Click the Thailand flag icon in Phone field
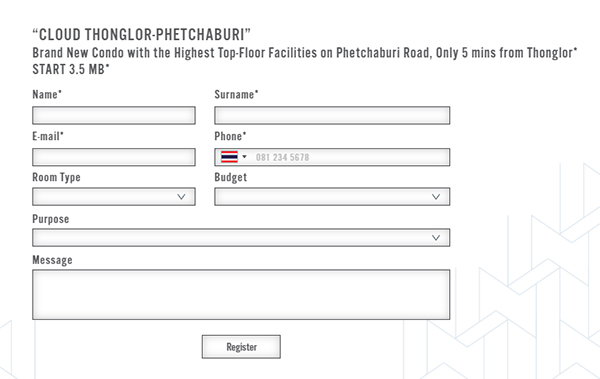This screenshot has height=379, width=600. point(229,157)
